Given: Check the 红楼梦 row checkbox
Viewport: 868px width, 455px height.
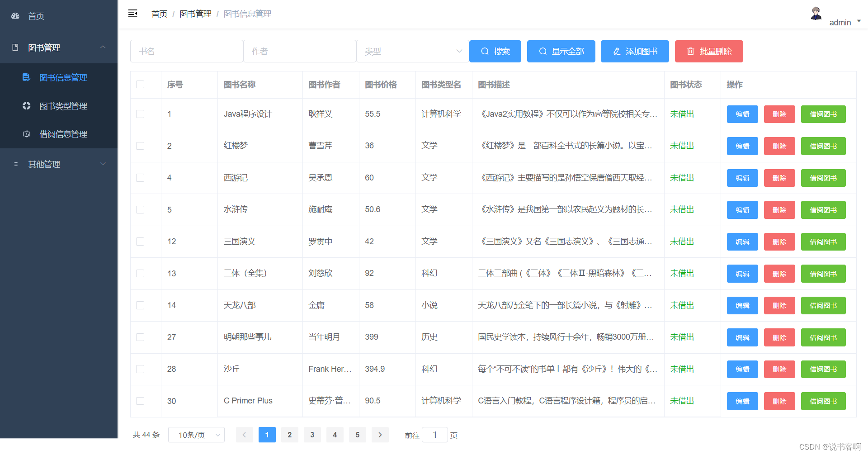Looking at the screenshot, I should [x=140, y=146].
